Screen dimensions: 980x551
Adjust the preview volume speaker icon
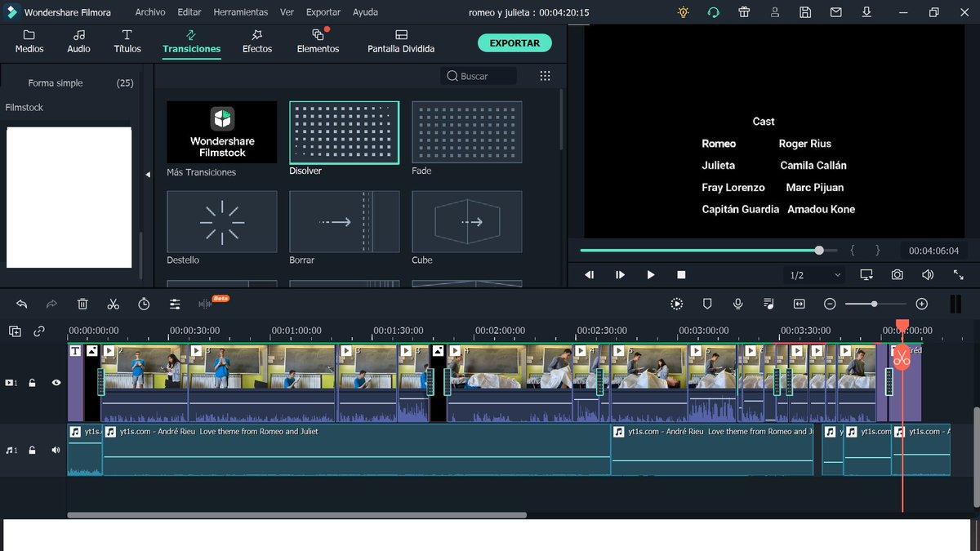point(928,275)
